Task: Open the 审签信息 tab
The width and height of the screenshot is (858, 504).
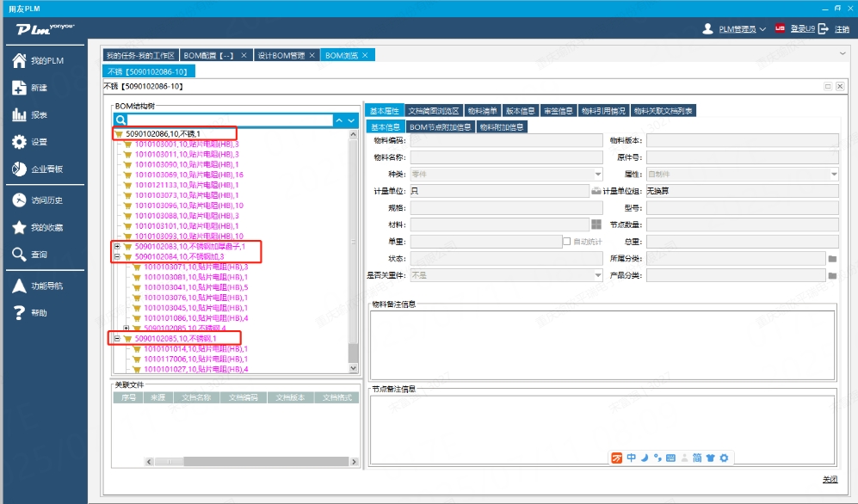Action: 559,111
